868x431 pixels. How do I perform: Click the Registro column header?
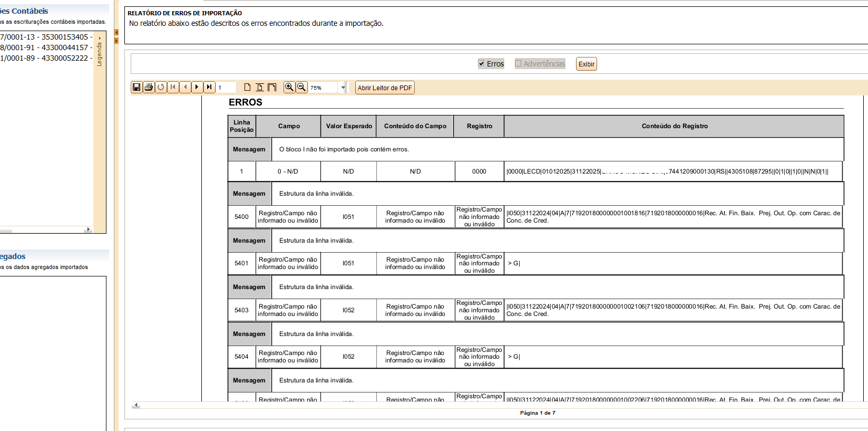(x=480, y=126)
